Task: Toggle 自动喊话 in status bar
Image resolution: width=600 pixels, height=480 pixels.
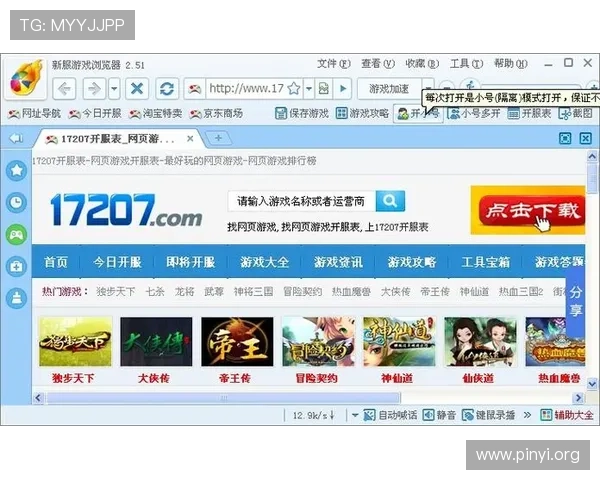Action: point(390,415)
